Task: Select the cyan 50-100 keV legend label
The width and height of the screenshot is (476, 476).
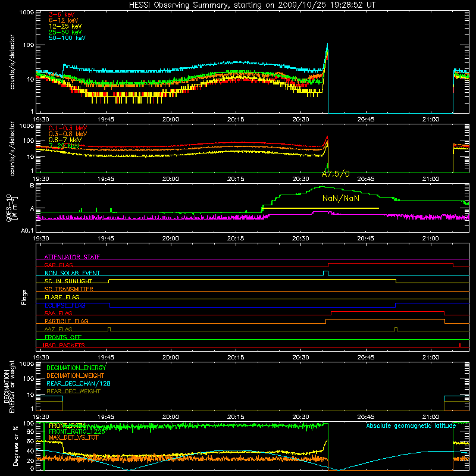Action: click(67, 38)
